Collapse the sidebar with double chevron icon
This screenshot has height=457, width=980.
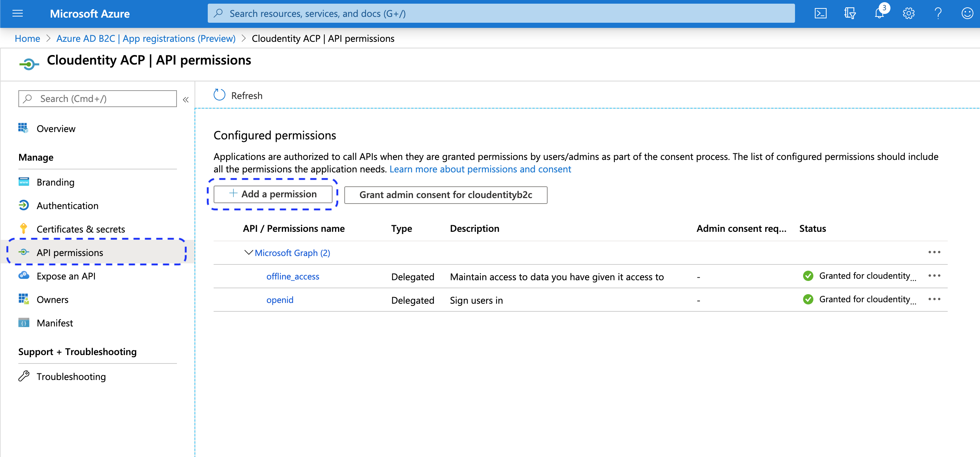[x=186, y=100]
